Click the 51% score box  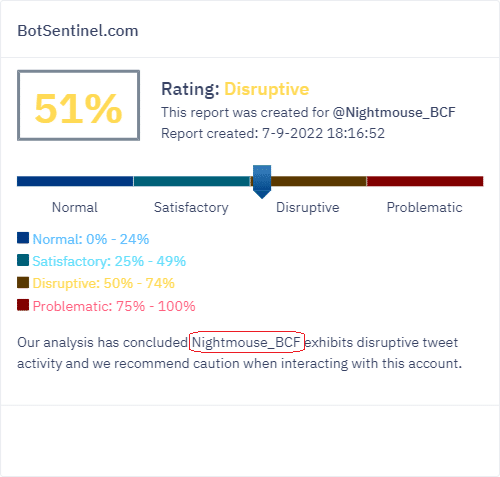78,105
